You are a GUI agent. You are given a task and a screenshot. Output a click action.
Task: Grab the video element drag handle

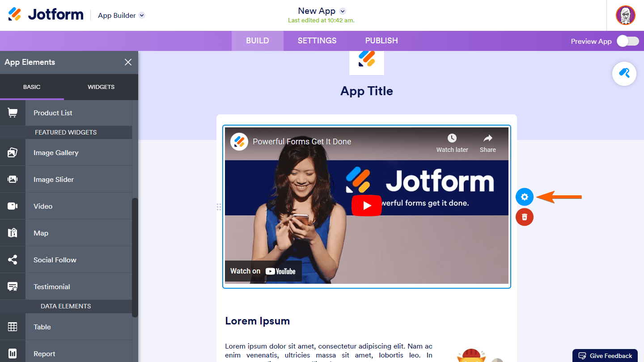pyautogui.click(x=219, y=207)
